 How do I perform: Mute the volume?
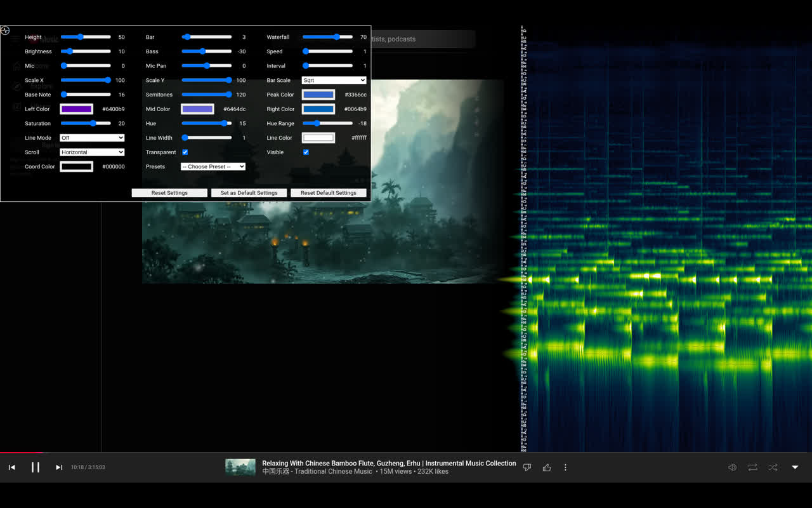point(732,467)
